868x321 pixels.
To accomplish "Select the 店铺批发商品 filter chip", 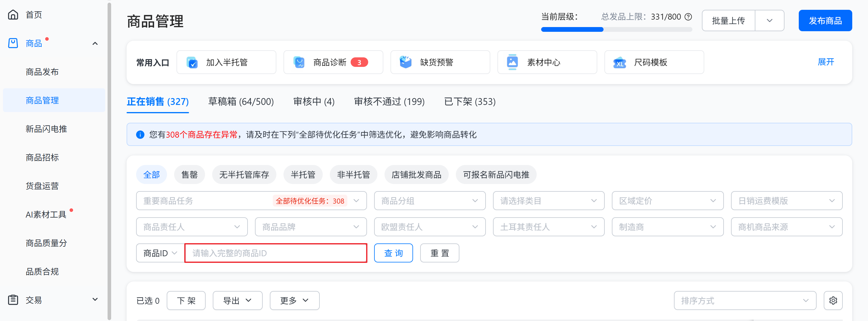I will tap(416, 175).
